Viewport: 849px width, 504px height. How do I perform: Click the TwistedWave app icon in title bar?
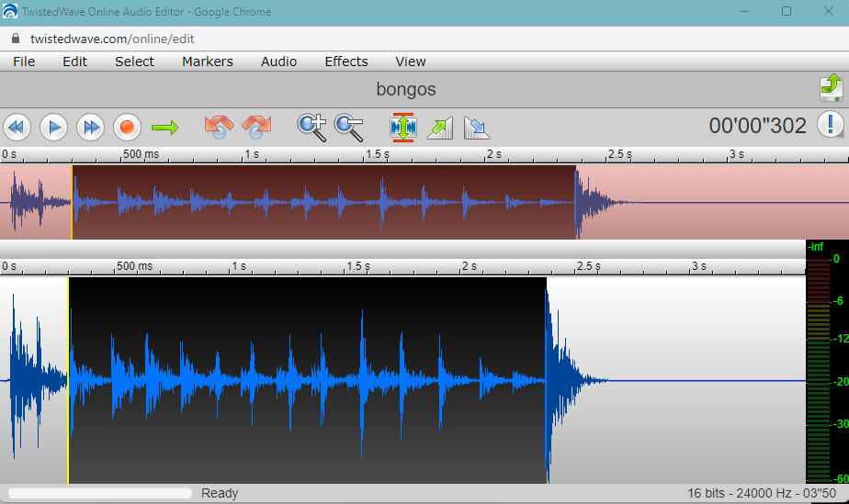[10, 11]
